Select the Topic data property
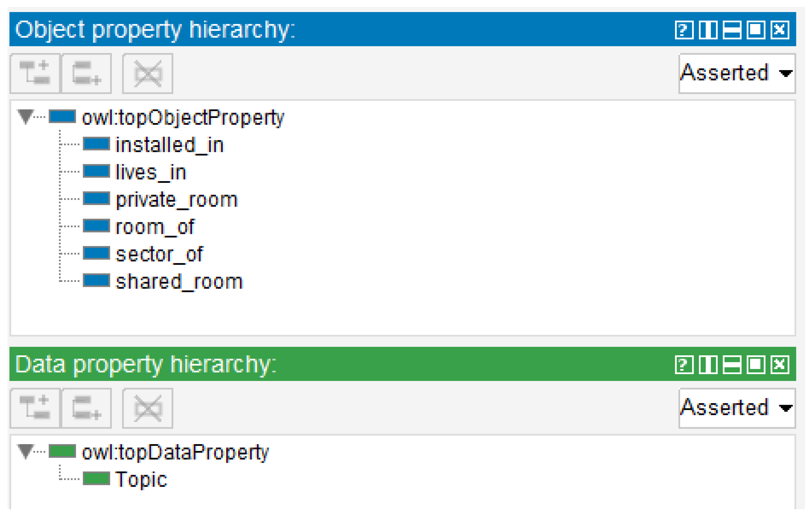Image resolution: width=812 pixels, height=516 pixels. point(141,479)
